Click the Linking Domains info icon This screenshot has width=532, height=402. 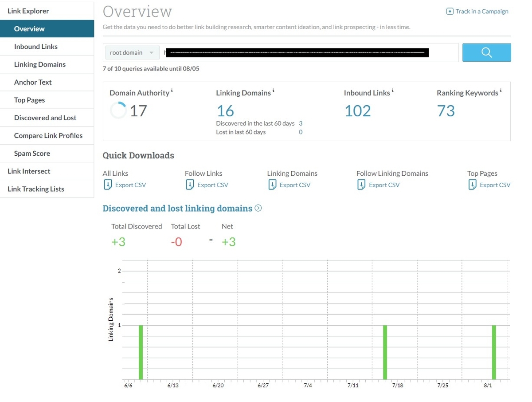pyautogui.click(x=274, y=91)
